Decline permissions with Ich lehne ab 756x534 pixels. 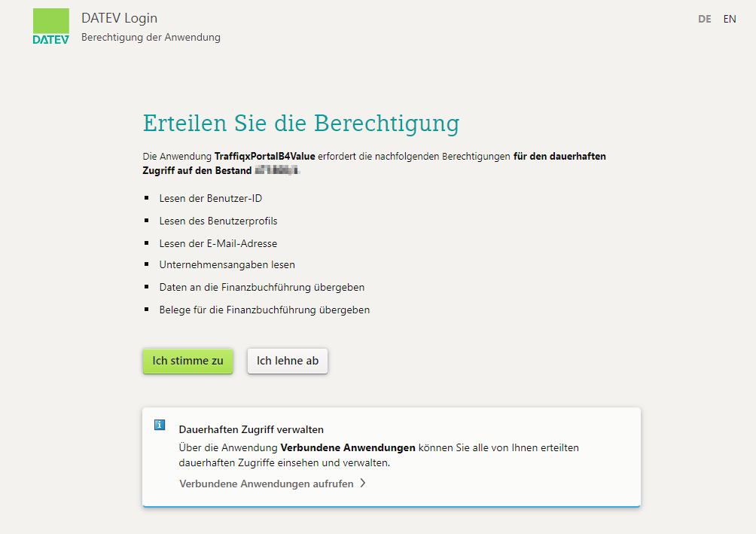[x=287, y=361]
